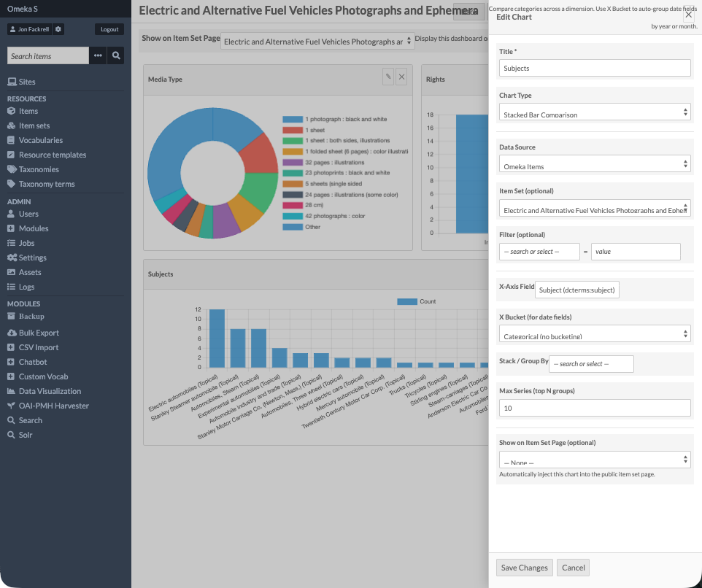Open Data Visualization module
Image resolution: width=702 pixels, height=588 pixels.
click(x=50, y=391)
